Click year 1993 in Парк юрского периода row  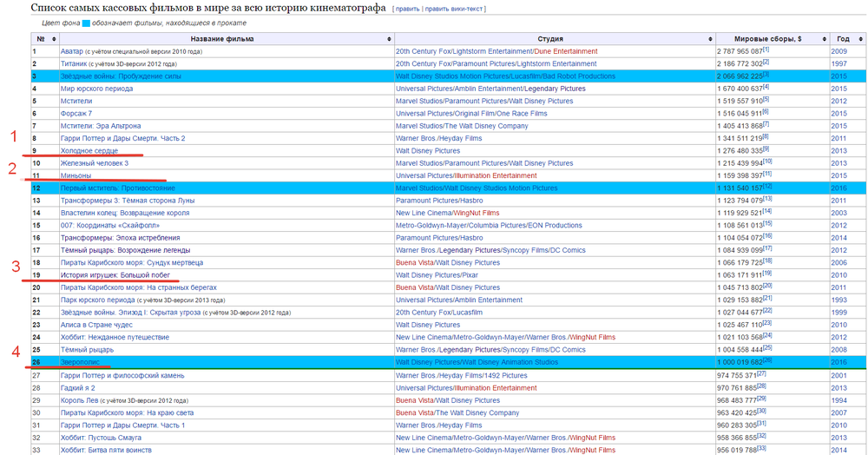click(838, 300)
